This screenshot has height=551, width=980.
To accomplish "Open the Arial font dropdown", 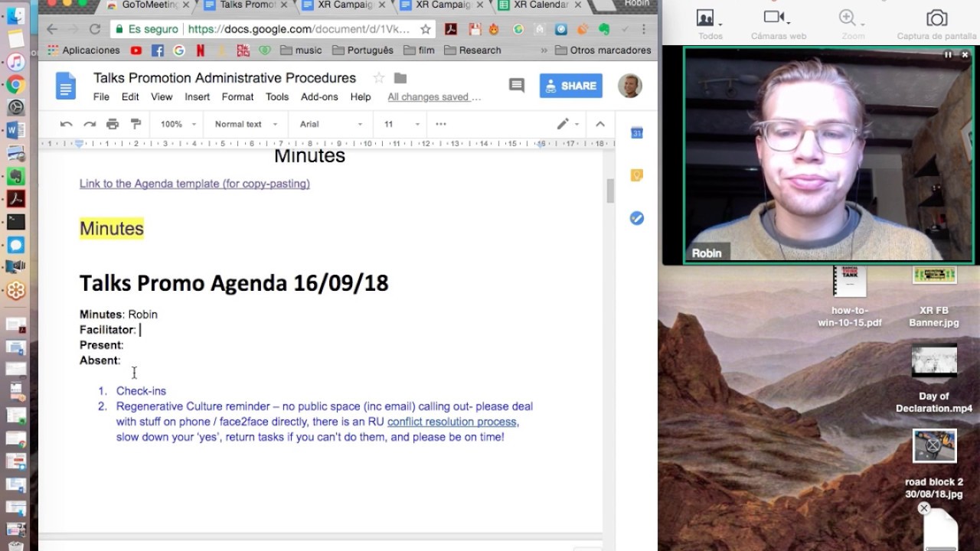I will pyautogui.click(x=331, y=124).
